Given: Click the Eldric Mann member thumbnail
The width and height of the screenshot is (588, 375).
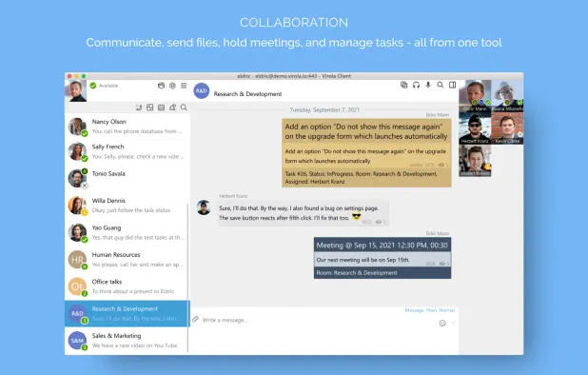Looking at the screenshot, I should 475,95.
